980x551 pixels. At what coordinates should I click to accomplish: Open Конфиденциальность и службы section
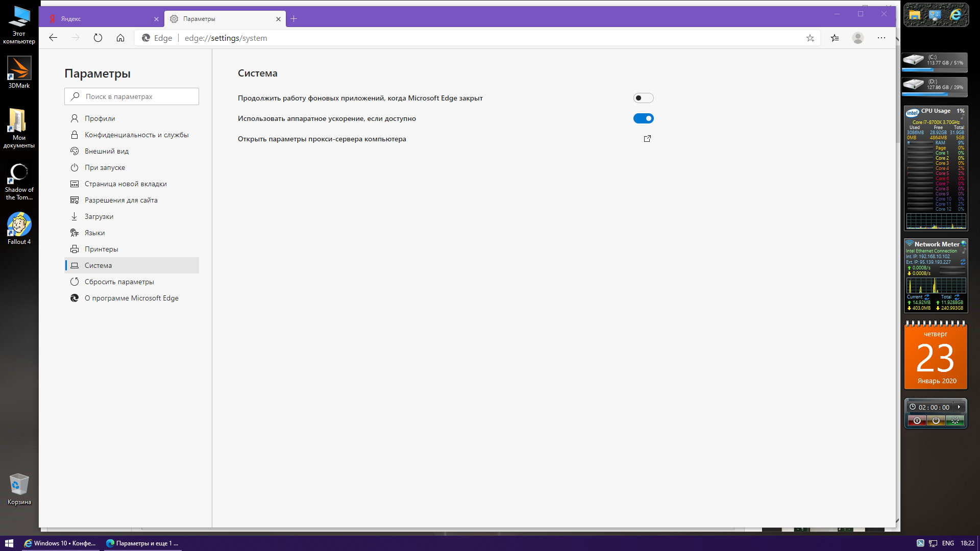click(136, 135)
